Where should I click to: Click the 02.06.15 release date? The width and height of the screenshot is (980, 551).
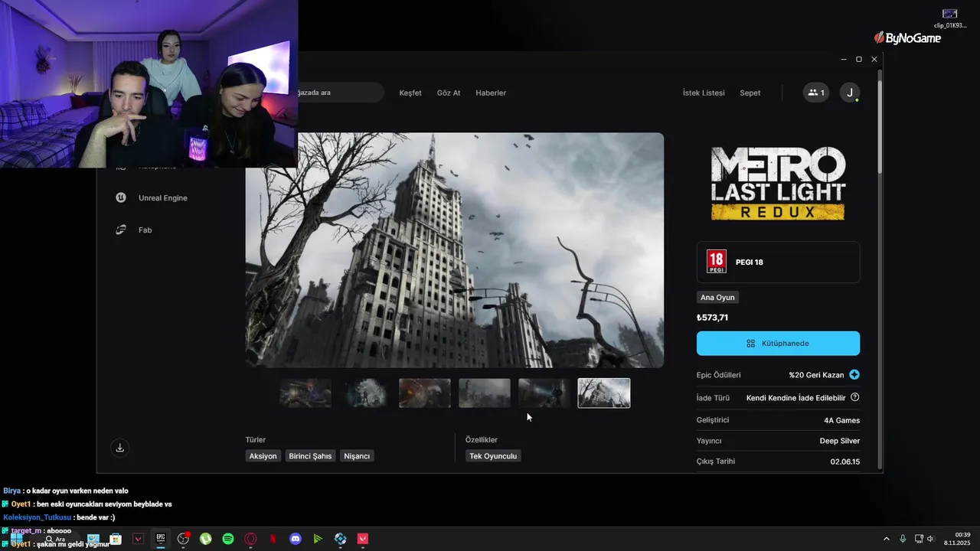(845, 461)
